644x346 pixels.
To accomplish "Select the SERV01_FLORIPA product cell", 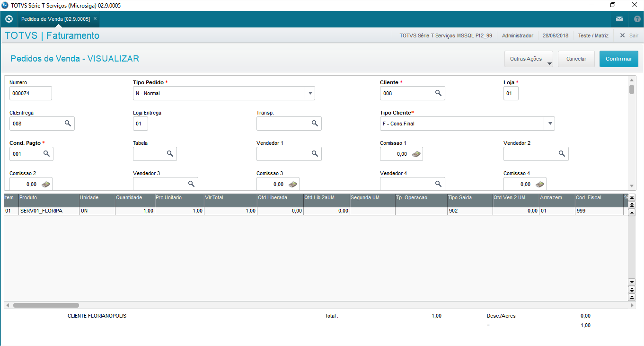I will click(49, 211).
